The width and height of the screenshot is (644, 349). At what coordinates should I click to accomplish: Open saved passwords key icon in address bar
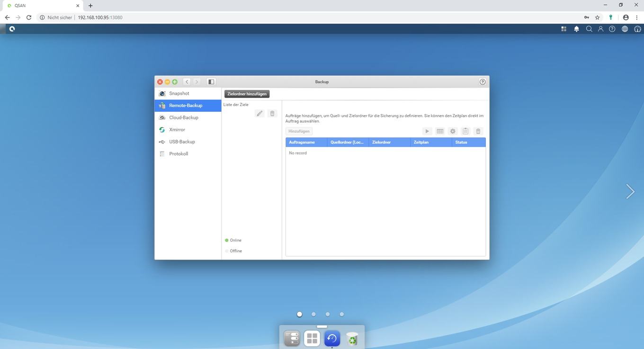point(587,18)
